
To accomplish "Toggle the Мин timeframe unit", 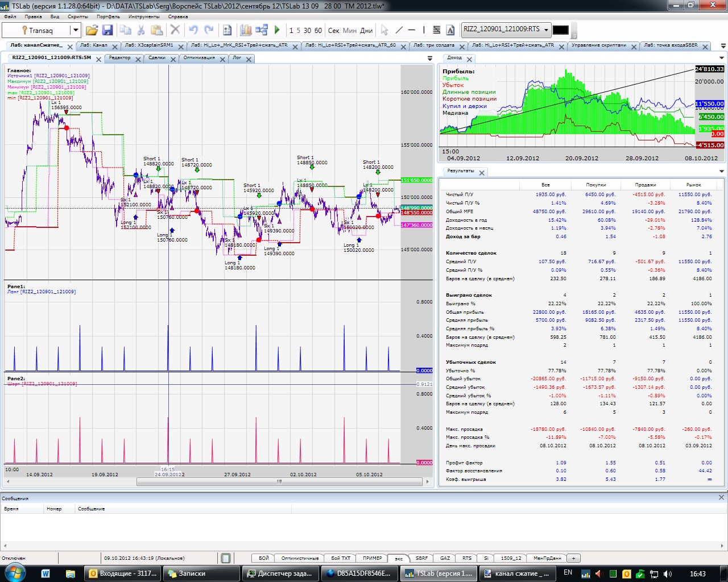I will coord(349,31).
